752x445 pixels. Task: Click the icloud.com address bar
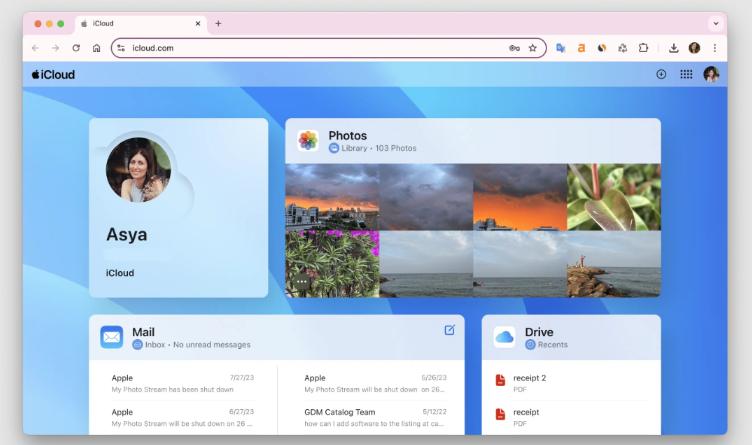(329, 48)
